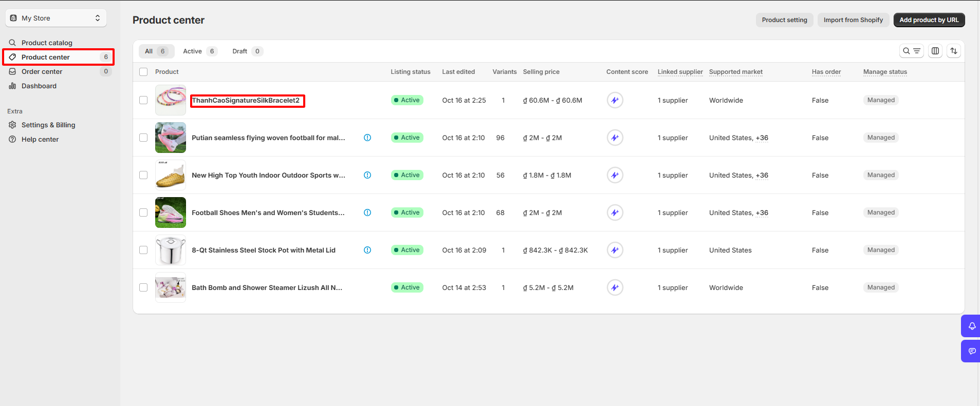
Task: Click the search and filter icon
Action: [911, 51]
